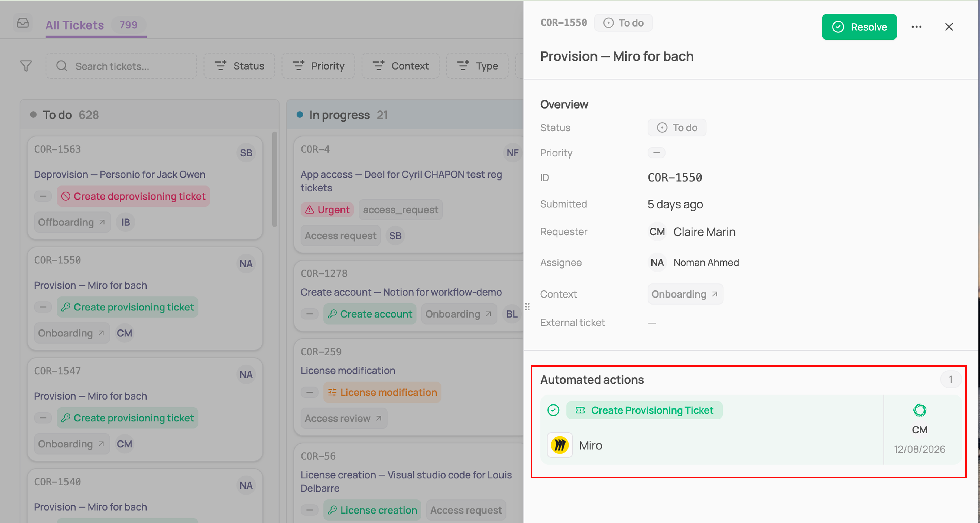This screenshot has height=523, width=980.
Task: Click the 799 tickets count badge
Action: tap(128, 25)
